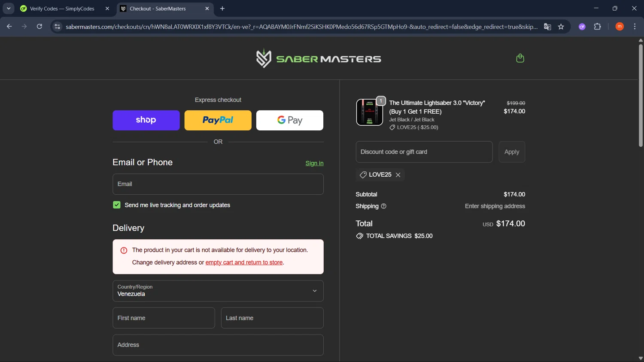The height and width of the screenshot is (362, 644).
Task: Click the Apply discount button
Action: click(x=512, y=152)
